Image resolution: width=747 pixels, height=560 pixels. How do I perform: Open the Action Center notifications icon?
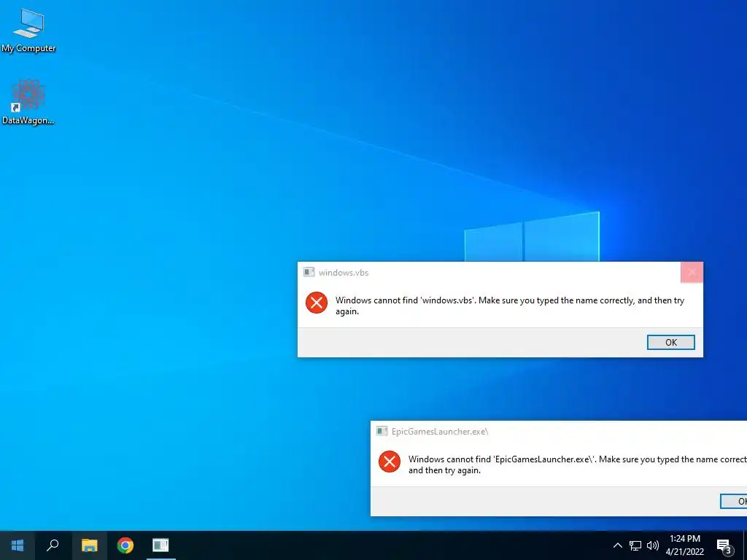(724, 546)
